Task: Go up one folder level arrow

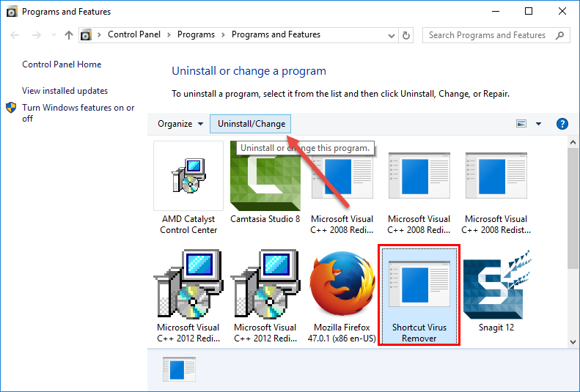Action: point(69,35)
